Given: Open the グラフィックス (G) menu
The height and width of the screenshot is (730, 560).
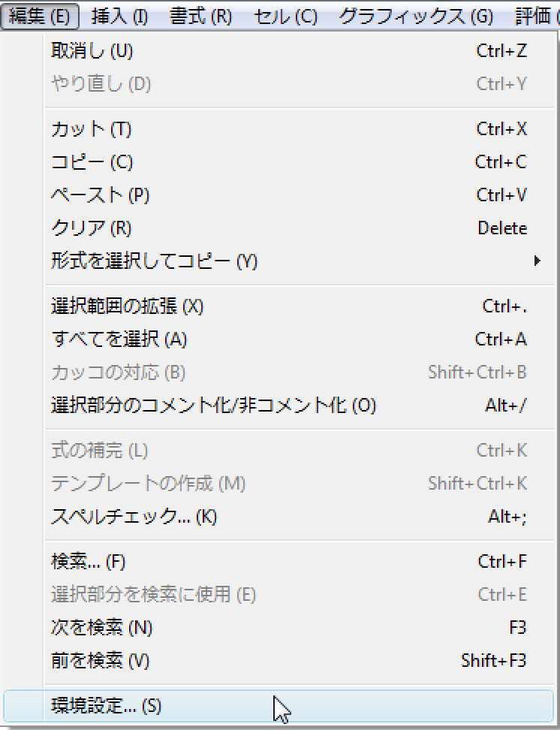Looking at the screenshot, I should (415, 17).
